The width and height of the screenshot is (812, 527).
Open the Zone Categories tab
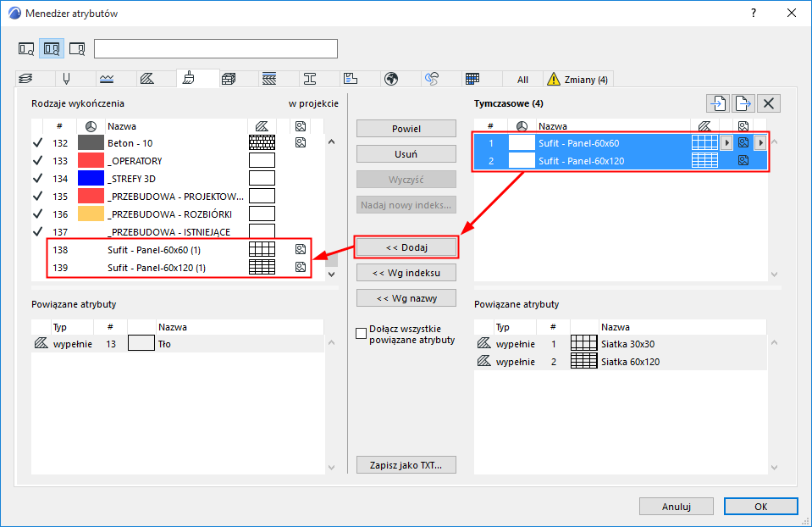(351, 79)
